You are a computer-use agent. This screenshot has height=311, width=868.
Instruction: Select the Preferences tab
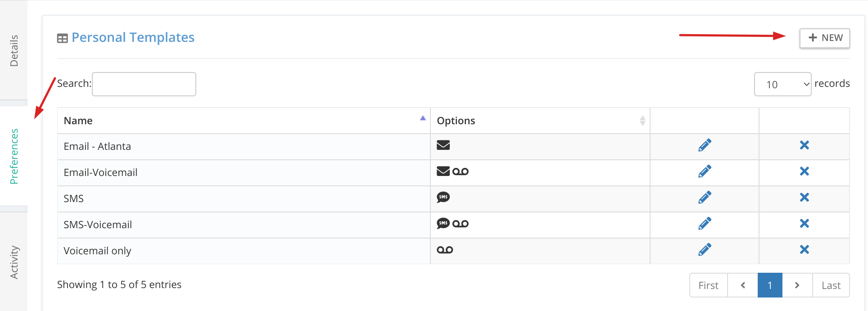[x=14, y=156]
